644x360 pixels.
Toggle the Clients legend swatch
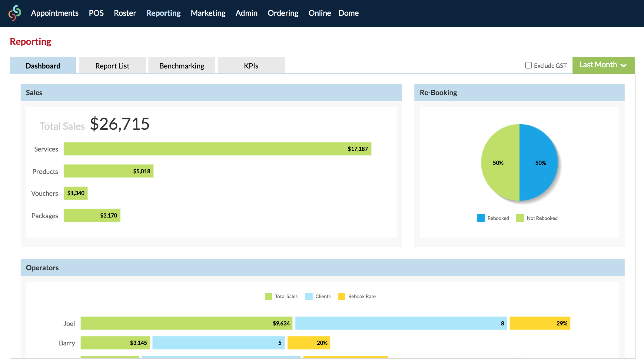(309, 296)
